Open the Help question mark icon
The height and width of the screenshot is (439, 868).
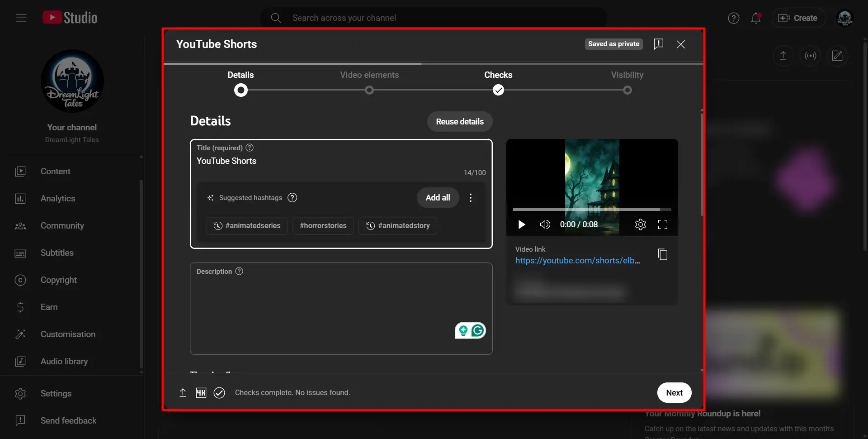pyautogui.click(x=733, y=18)
